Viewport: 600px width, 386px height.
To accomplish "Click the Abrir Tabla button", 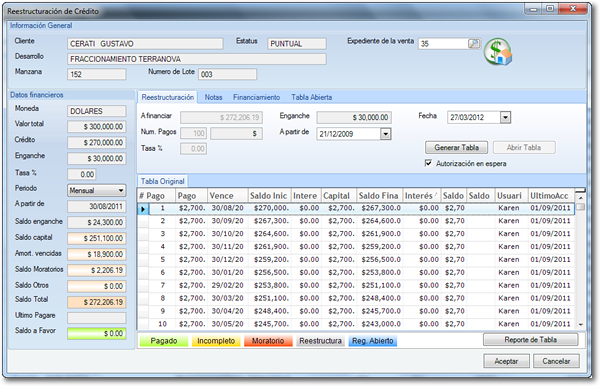I will tap(524, 147).
